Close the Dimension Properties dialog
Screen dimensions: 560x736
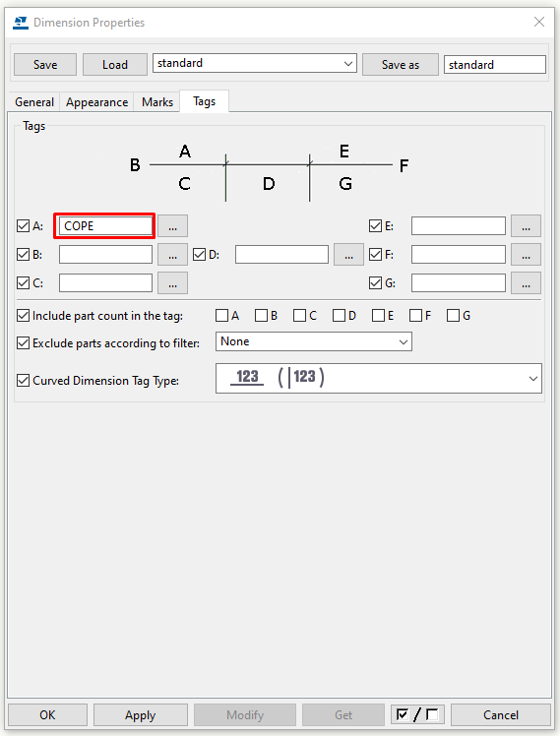[x=539, y=22]
